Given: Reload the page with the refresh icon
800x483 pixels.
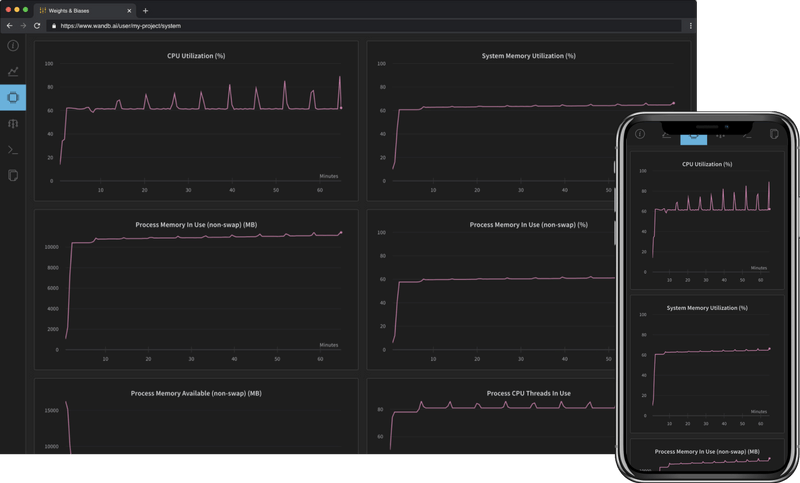Looking at the screenshot, I should pos(37,25).
